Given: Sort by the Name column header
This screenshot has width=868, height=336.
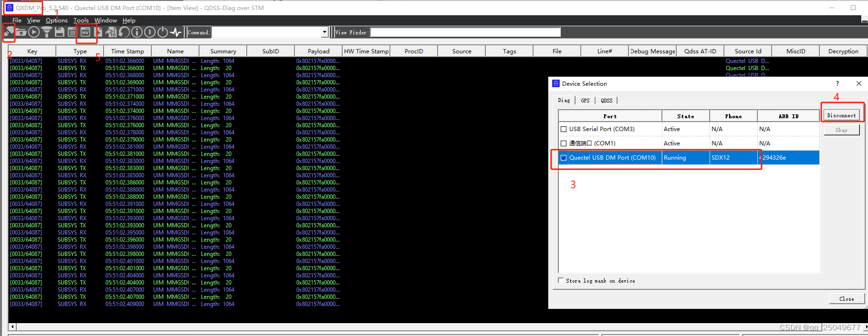Looking at the screenshot, I should (175, 51).
